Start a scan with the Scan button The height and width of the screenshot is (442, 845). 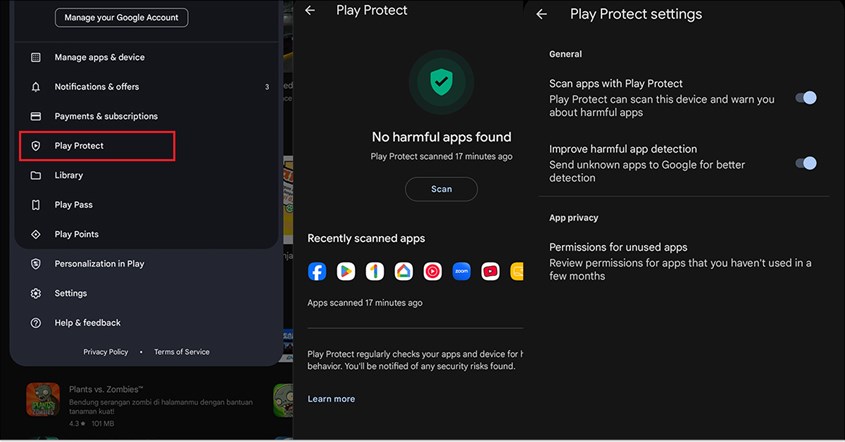(441, 189)
